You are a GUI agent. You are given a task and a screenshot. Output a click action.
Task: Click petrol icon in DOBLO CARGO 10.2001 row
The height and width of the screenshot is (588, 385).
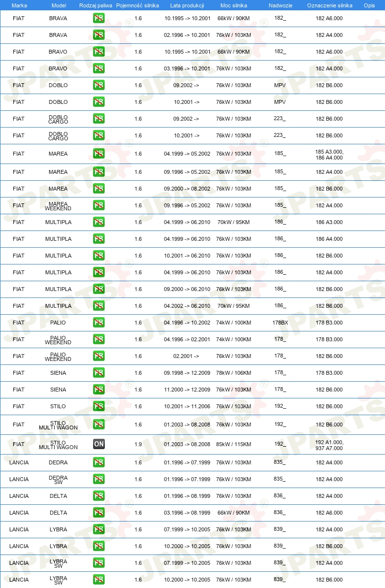[99, 135]
